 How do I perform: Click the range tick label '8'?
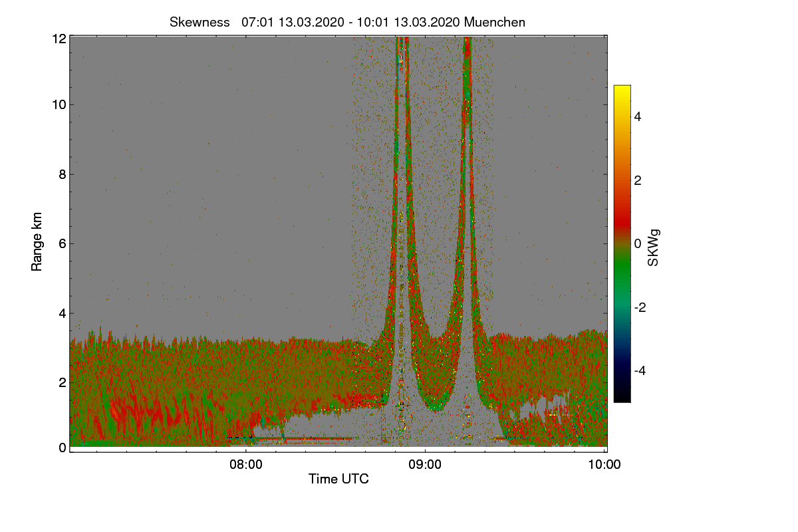coord(63,174)
